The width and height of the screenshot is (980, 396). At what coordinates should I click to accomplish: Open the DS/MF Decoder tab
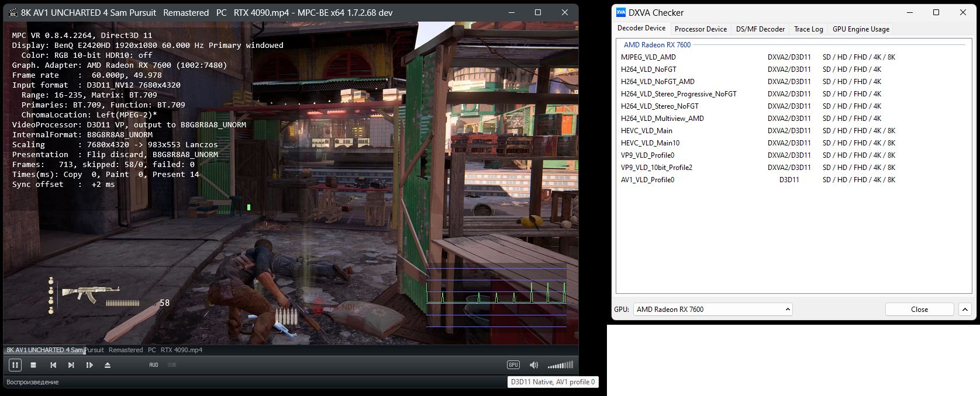(760, 29)
